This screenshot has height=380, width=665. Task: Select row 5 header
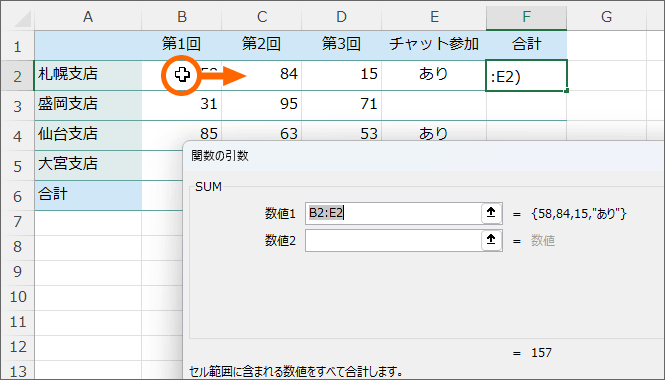click(17, 166)
